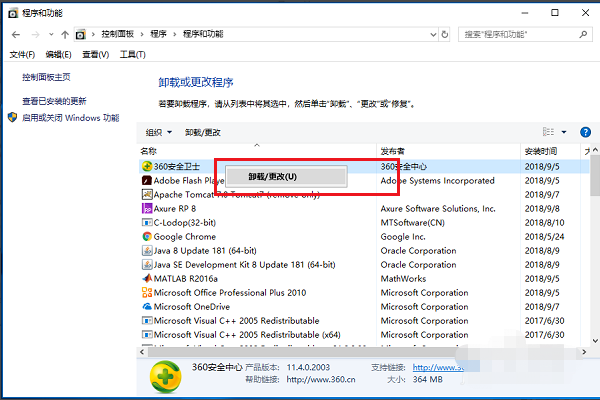This screenshot has width=600, height=400.
Task: Click install date 2018/5/24
Action: pyautogui.click(x=544, y=237)
